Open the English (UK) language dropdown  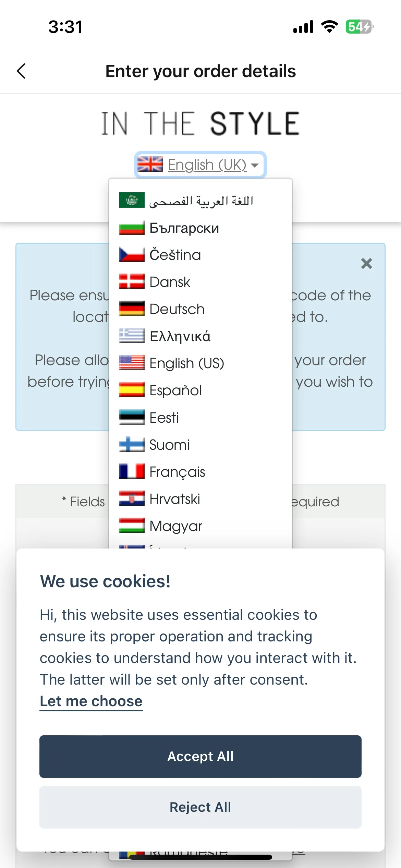(x=200, y=165)
